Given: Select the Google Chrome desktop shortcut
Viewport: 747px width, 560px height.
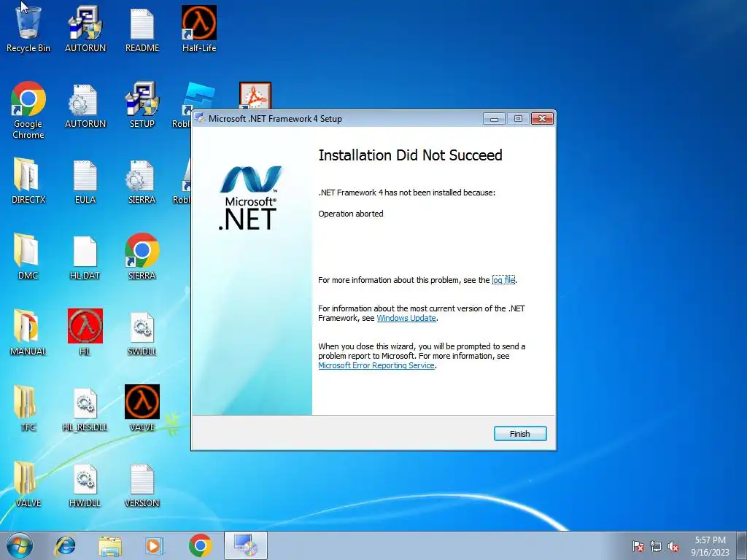Looking at the screenshot, I should (x=28, y=111).
